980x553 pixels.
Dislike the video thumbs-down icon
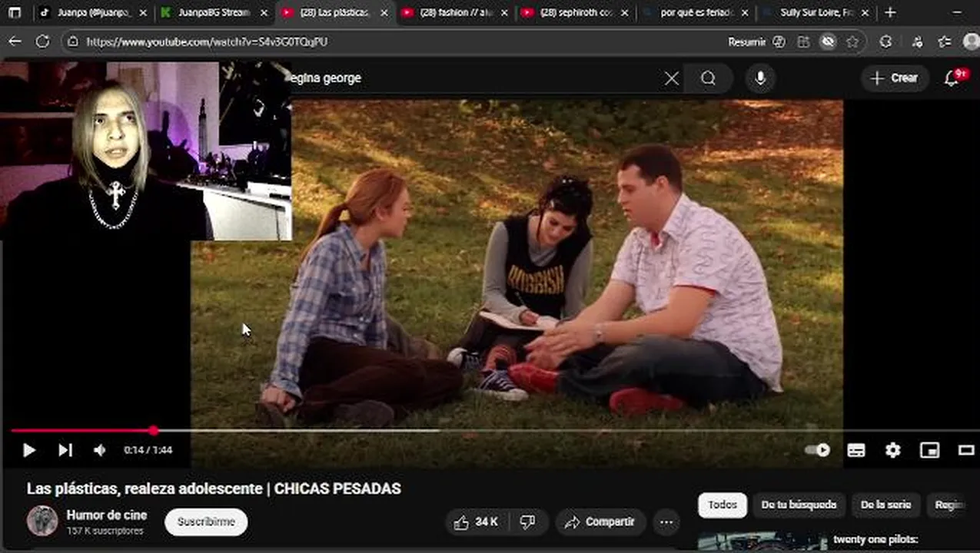coord(528,522)
